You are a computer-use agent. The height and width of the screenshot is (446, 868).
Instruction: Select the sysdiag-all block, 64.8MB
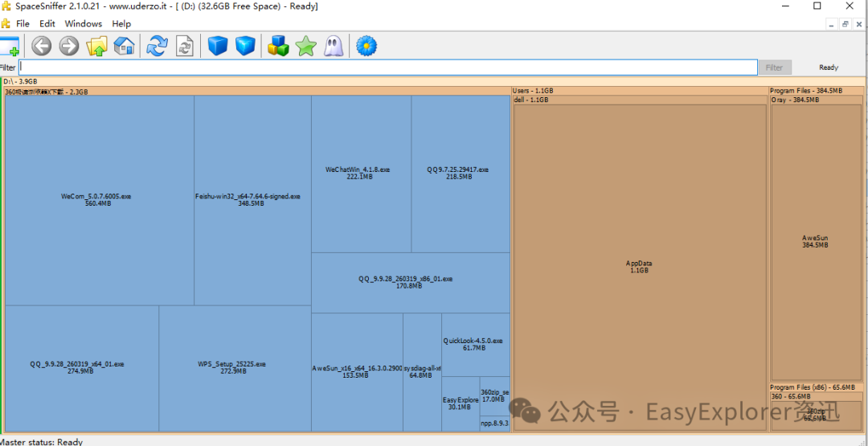(x=423, y=372)
